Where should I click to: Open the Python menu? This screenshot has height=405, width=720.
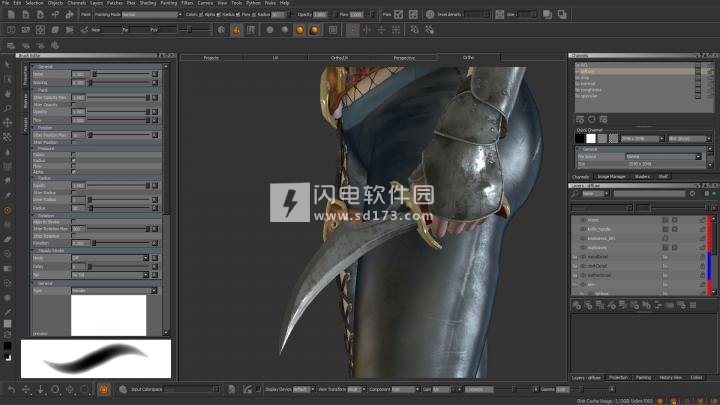tap(253, 3)
